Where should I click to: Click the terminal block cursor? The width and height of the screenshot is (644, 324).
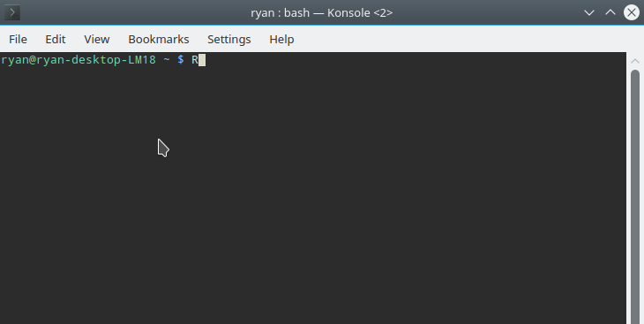[x=202, y=60]
